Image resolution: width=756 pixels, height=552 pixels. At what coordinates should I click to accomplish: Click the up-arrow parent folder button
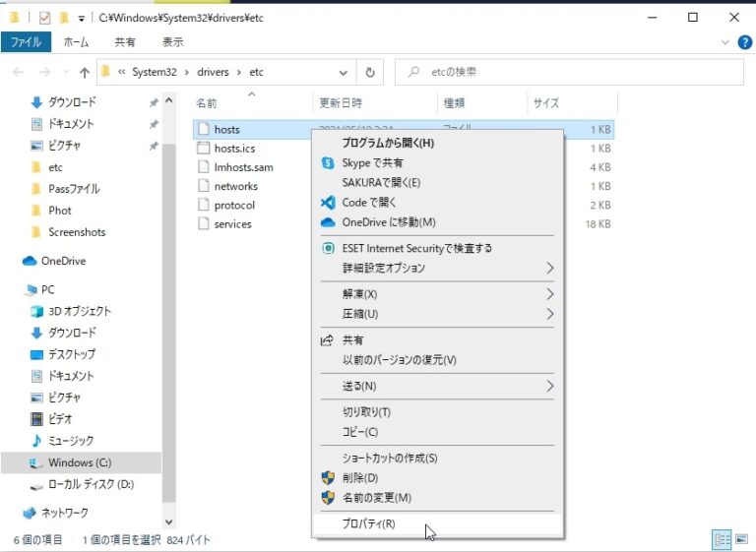[84, 72]
